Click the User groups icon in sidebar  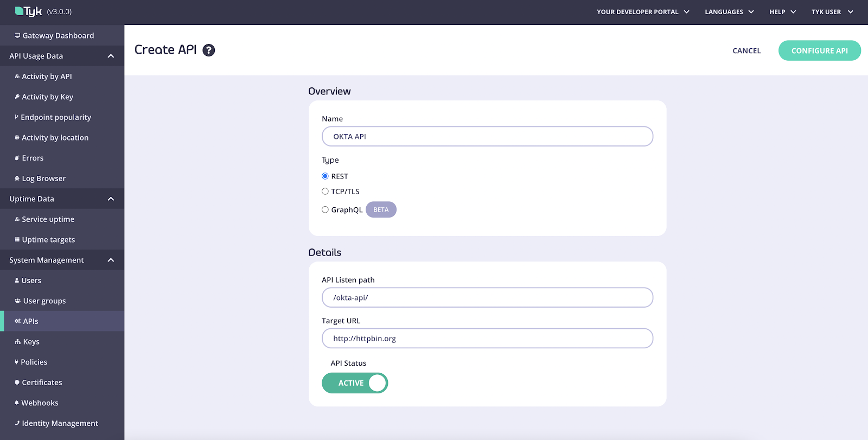click(x=17, y=301)
